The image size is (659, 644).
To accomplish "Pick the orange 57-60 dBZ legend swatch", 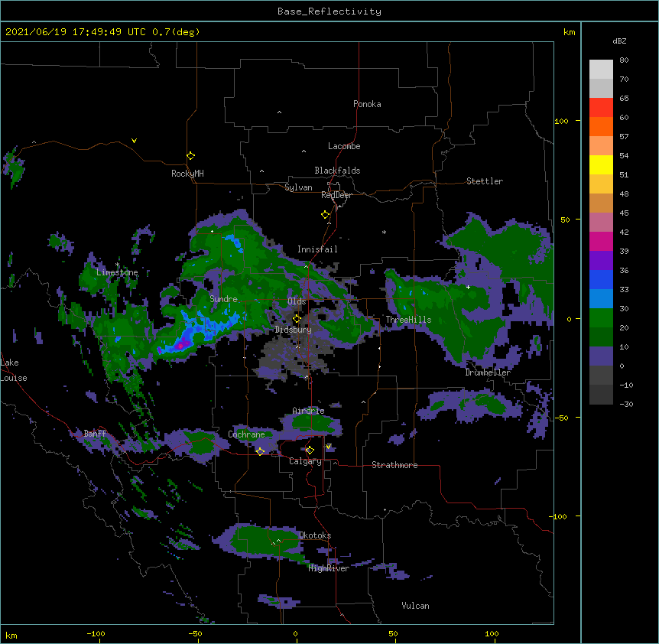I will coord(601,126).
